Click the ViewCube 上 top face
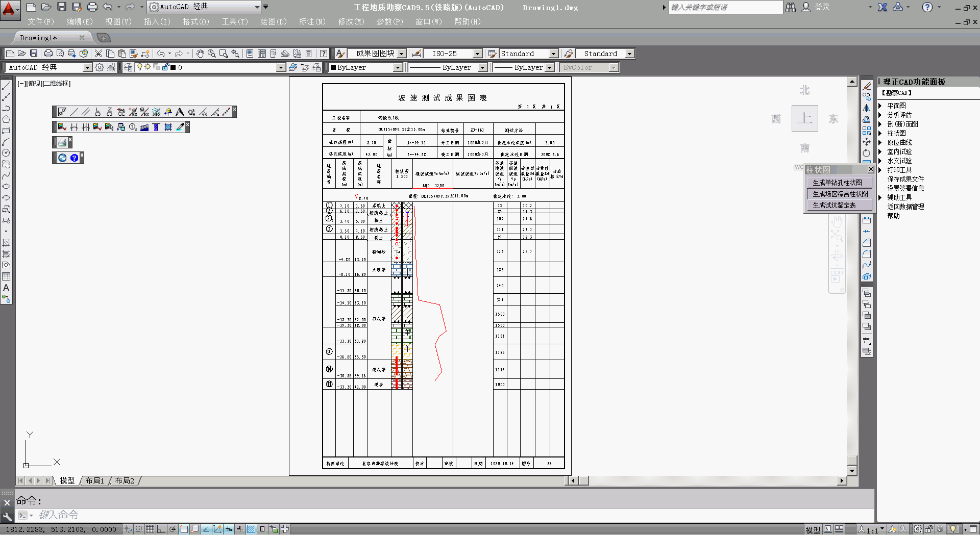The height and width of the screenshot is (535, 980). pos(805,118)
